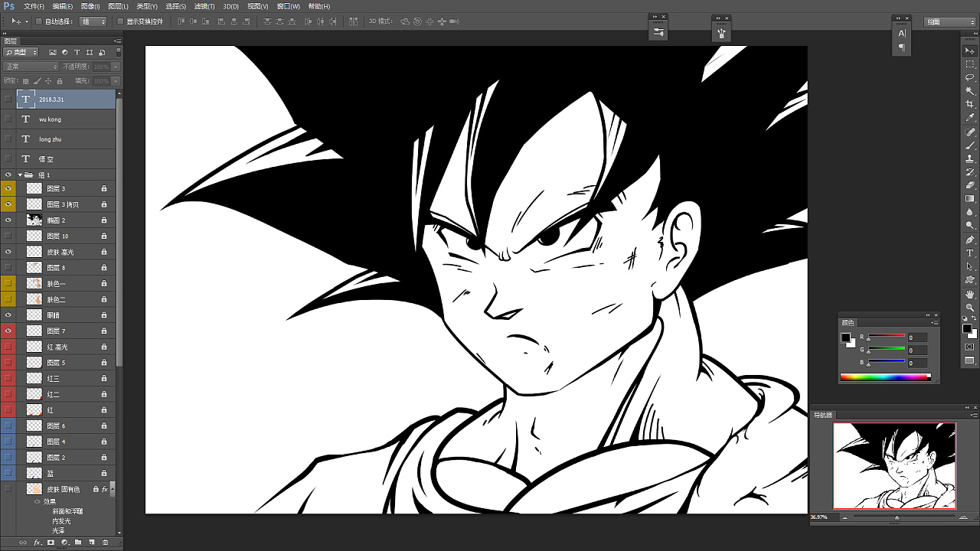Image resolution: width=980 pixels, height=551 pixels.
Task: Open the auto-select 组 dropdown
Action: coord(94,21)
